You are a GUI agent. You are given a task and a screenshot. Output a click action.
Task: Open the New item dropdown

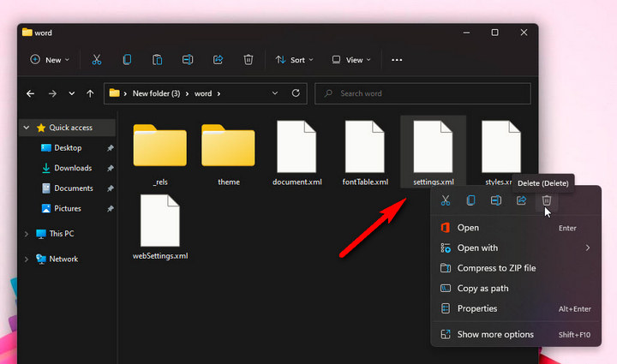point(50,60)
